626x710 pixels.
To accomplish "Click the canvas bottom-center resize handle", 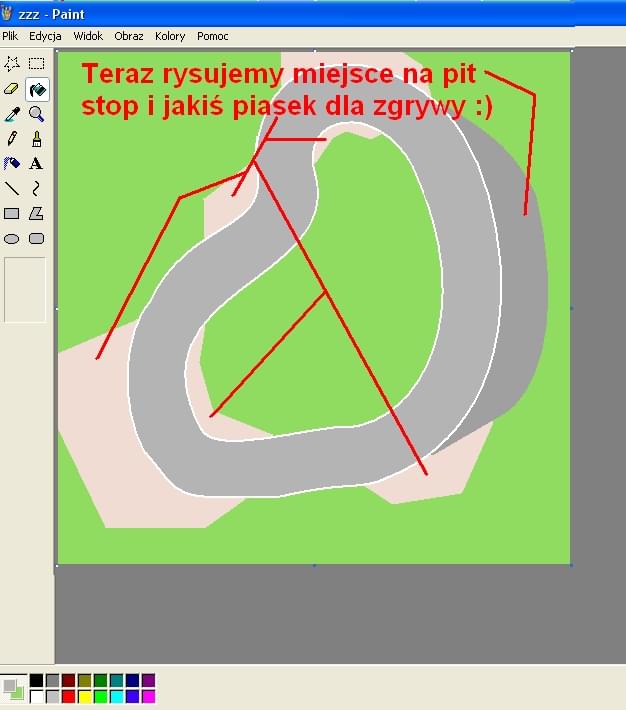I will click(x=314, y=565).
